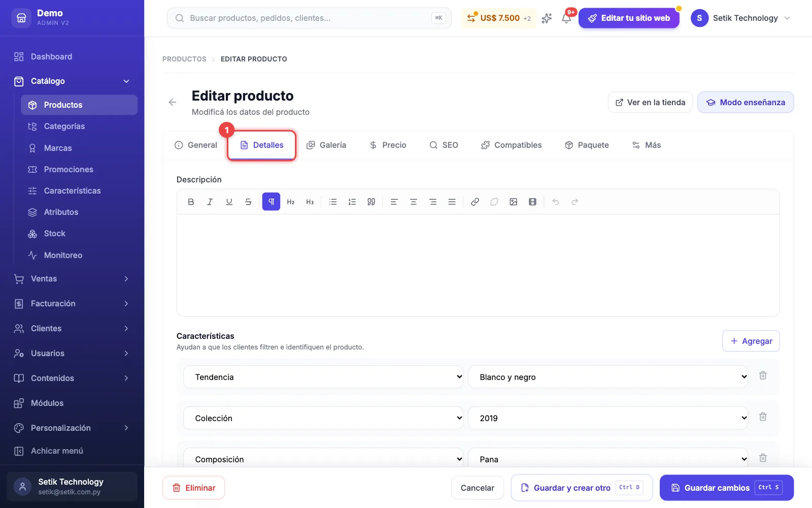Focus the Buscar productos search field
The height and width of the screenshot is (508, 812).
(x=309, y=18)
